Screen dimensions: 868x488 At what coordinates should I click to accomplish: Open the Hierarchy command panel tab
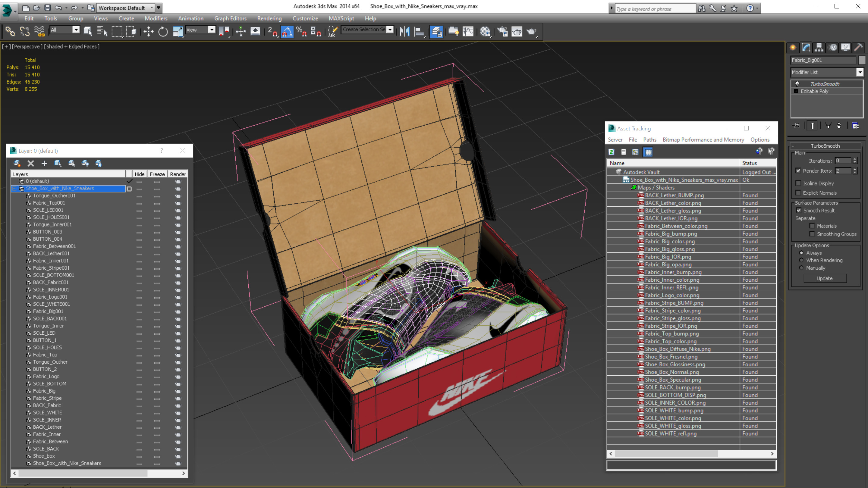[819, 48]
